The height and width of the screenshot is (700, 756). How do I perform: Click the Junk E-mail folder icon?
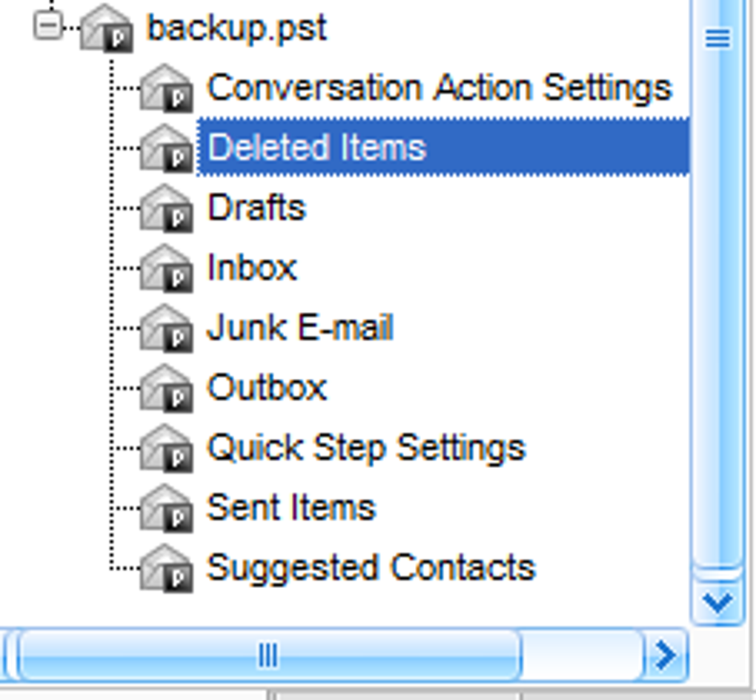[x=167, y=328]
